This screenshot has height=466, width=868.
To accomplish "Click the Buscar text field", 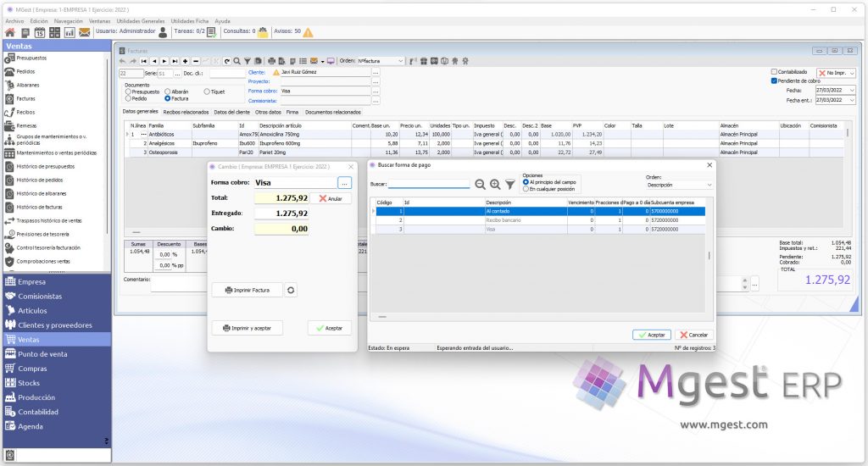I will point(428,184).
